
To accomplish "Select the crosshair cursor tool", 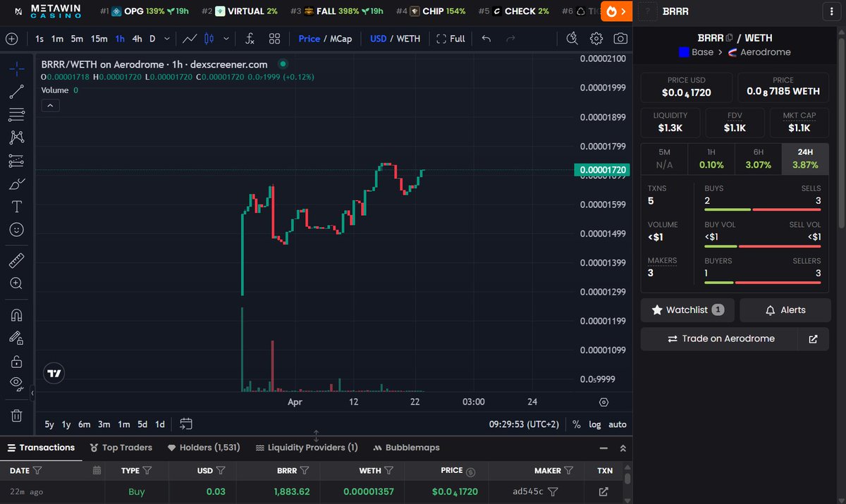I will coord(17,68).
